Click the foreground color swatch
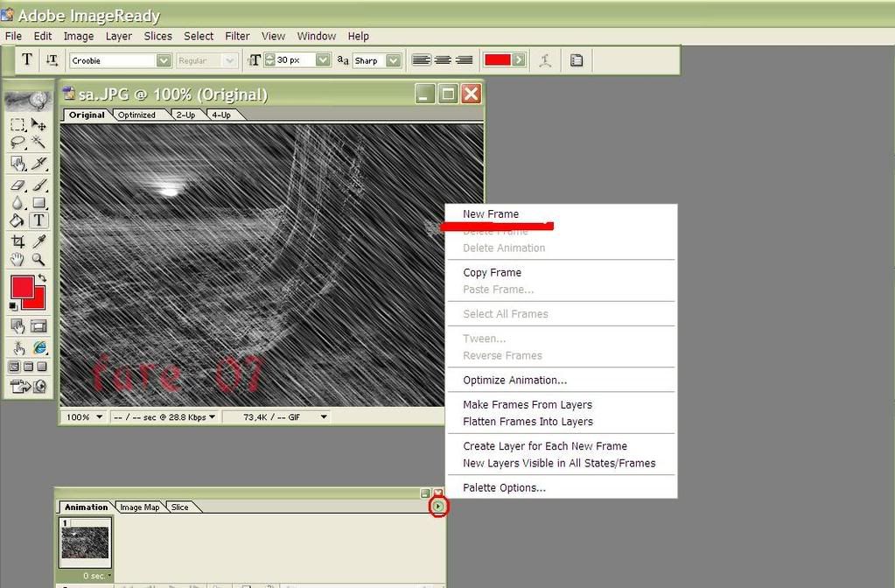 (22, 287)
